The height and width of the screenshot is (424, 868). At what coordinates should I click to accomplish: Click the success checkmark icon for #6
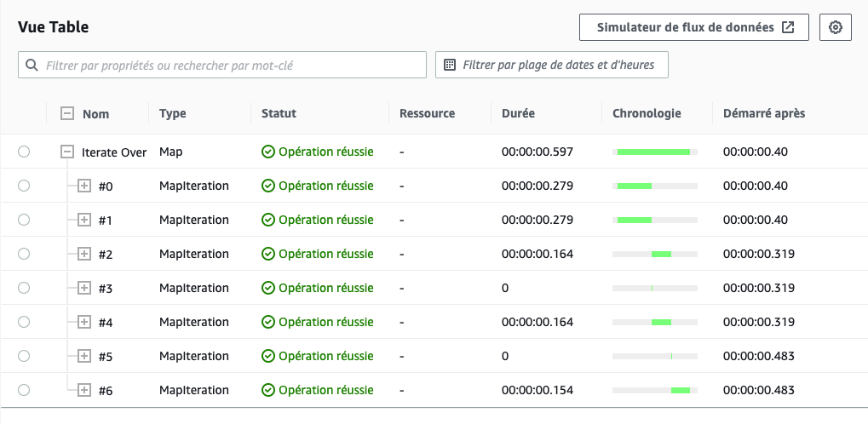(268, 390)
